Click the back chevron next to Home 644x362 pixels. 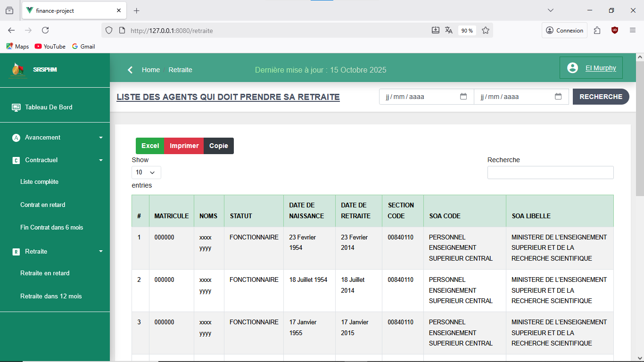(x=130, y=70)
